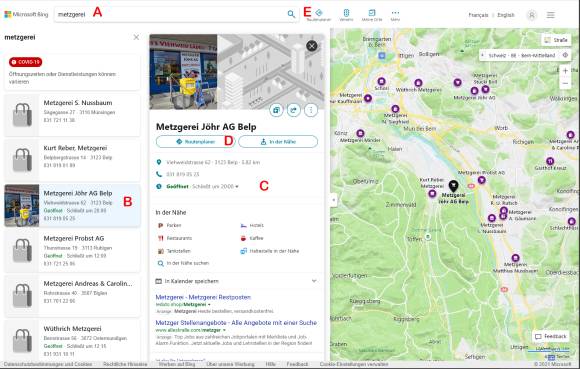Viewport: 580px width, 369px height.
Task: Click the search magnifier icon in search box
Action: click(291, 14)
